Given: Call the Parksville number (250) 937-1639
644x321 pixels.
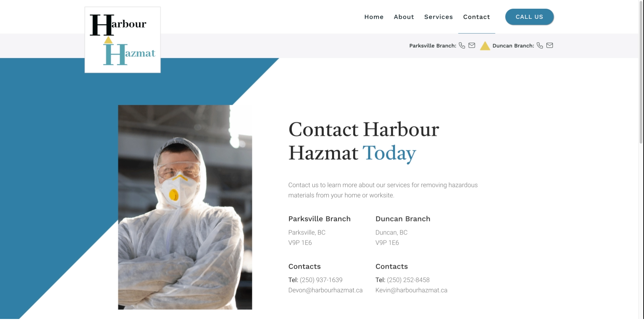Looking at the screenshot, I should point(321,280).
